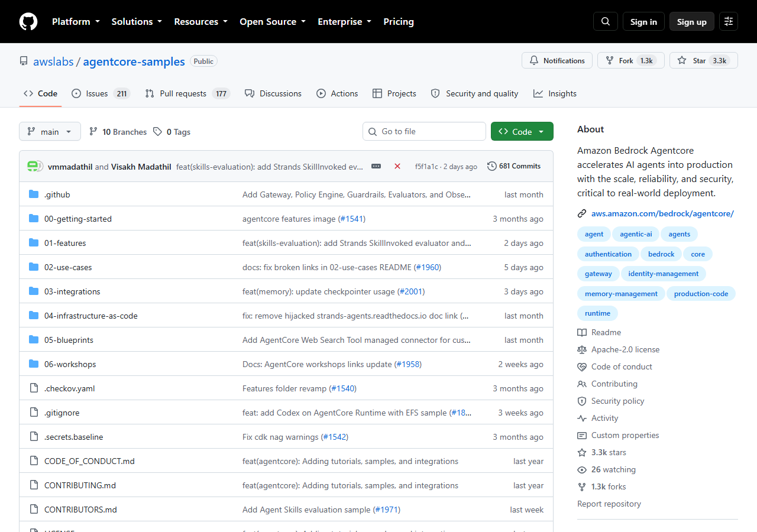
Task: Click the .gitignore file icon
Action: point(34,413)
